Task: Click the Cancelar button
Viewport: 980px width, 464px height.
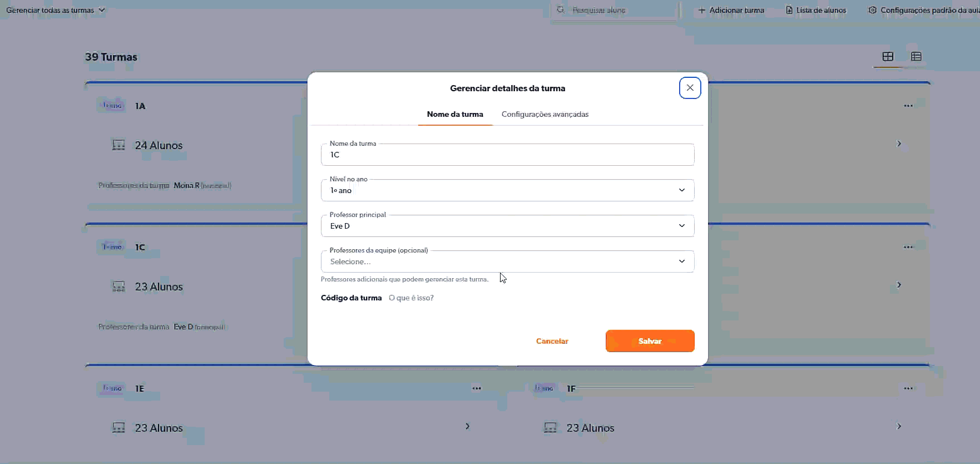Action: point(552,341)
